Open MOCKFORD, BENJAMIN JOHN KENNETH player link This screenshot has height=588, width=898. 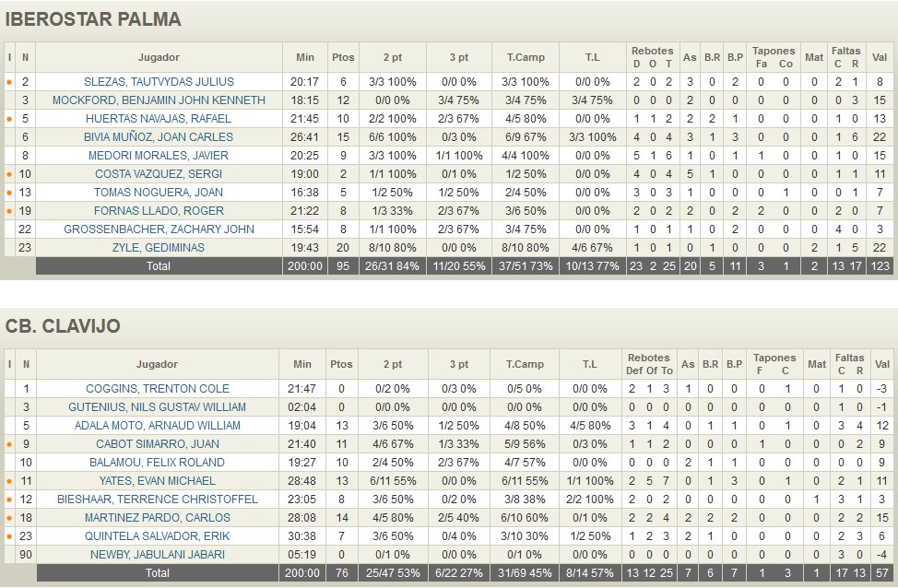tap(159, 100)
